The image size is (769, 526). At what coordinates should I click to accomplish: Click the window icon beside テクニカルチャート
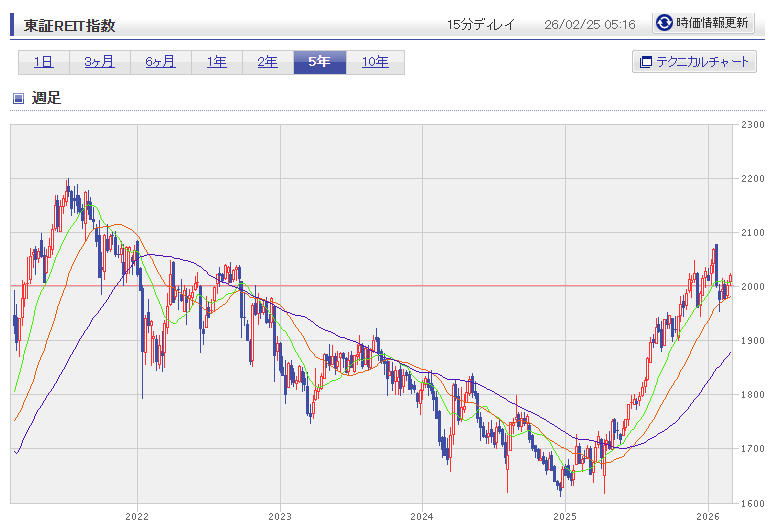[x=646, y=62]
